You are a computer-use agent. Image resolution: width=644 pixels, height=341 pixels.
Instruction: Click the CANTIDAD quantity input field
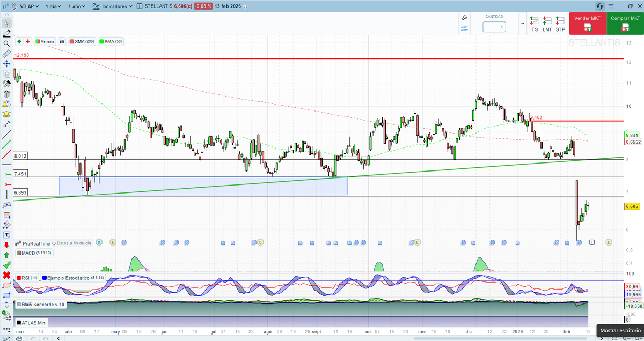click(x=494, y=27)
